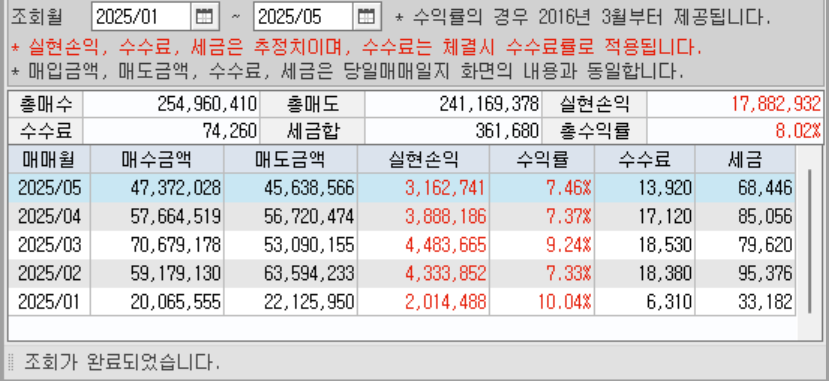Click buy amount 47,372,028
829x381 pixels.
176,188
